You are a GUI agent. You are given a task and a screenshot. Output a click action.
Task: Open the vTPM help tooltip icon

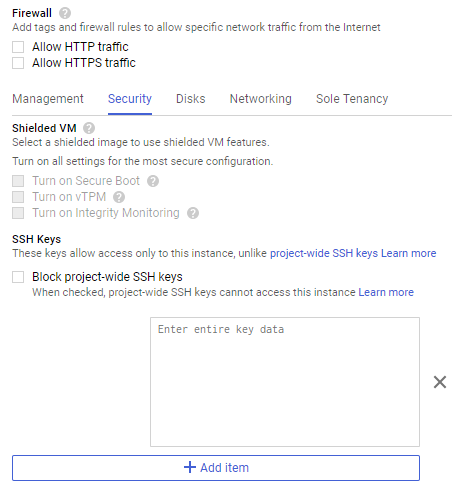pyautogui.click(x=119, y=197)
